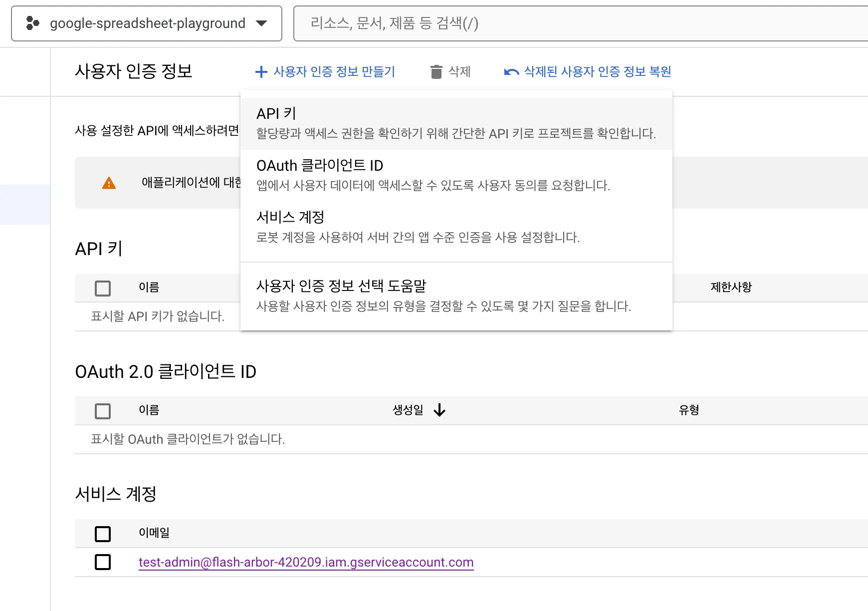This screenshot has height=611, width=868.
Task: Check the API 키 table header checkbox
Action: tap(102, 288)
